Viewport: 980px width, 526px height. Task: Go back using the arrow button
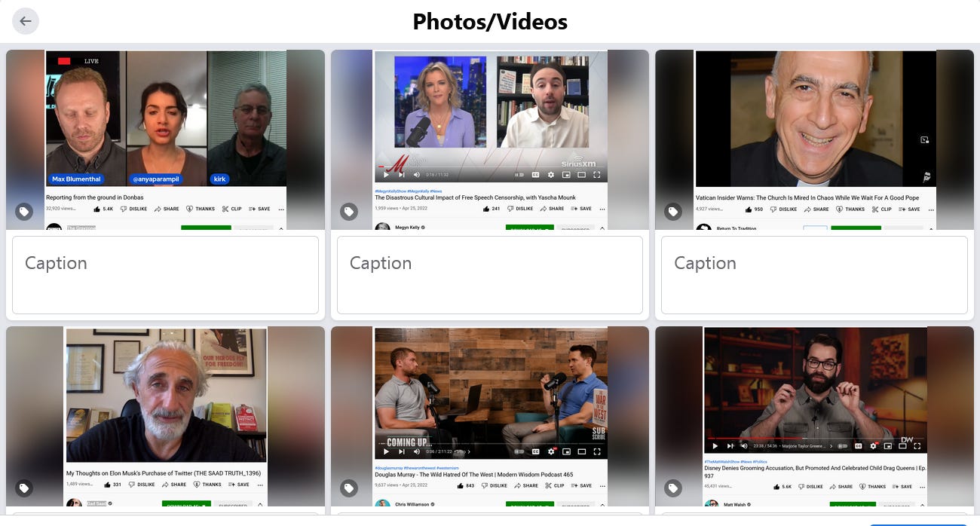click(x=26, y=21)
